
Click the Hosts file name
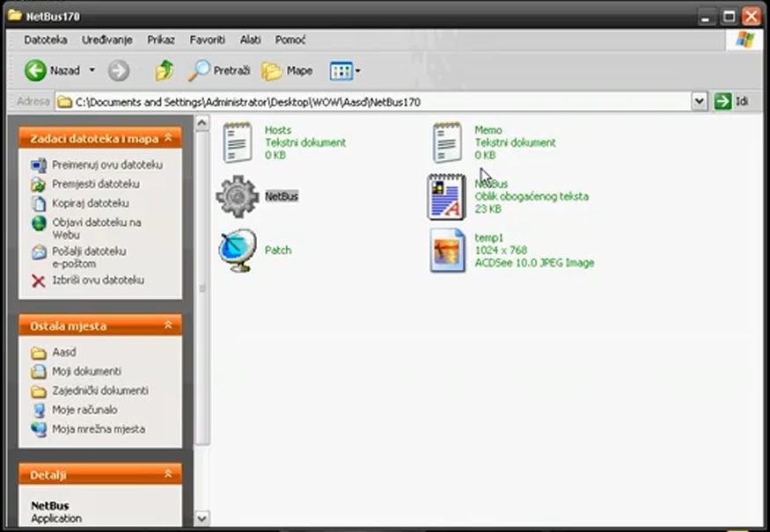point(278,130)
